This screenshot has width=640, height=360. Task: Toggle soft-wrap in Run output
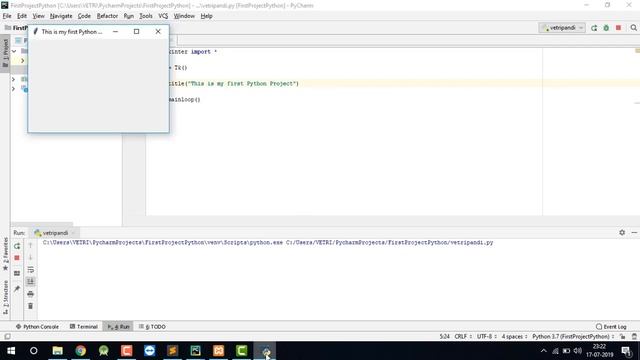[30, 270]
